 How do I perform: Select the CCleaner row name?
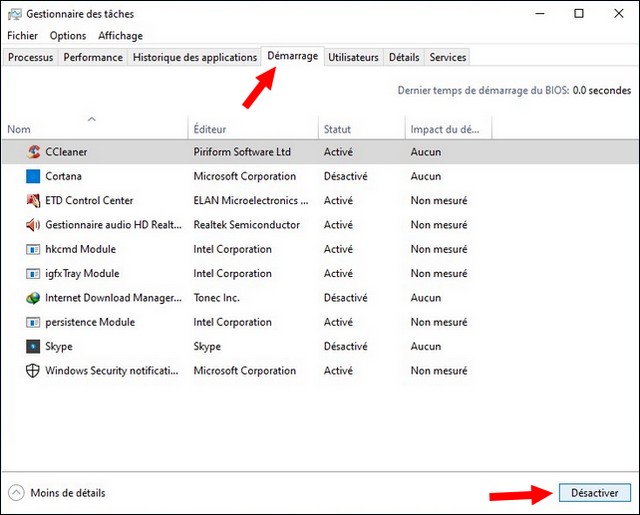(x=66, y=152)
